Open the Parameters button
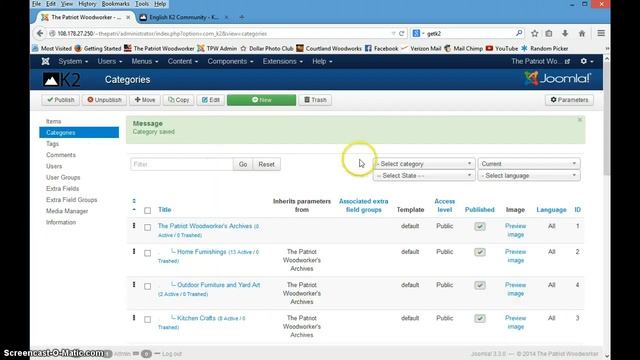 pyautogui.click(x=569, y=100)
